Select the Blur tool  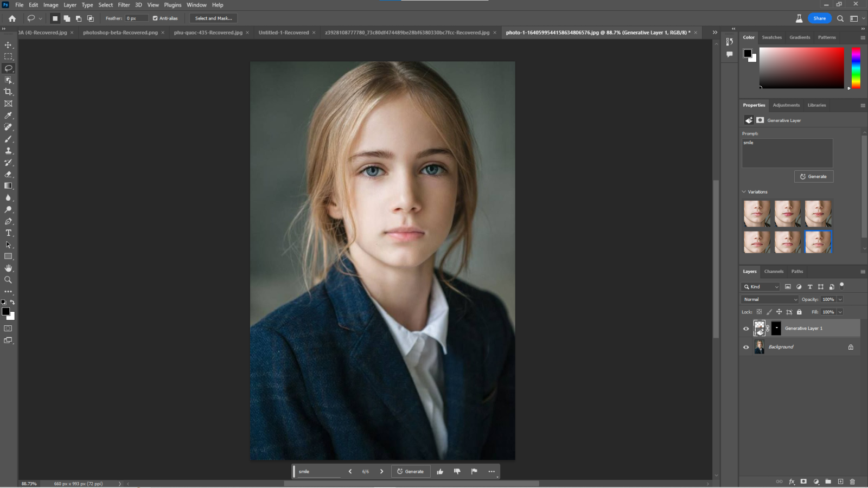(8, 197)
